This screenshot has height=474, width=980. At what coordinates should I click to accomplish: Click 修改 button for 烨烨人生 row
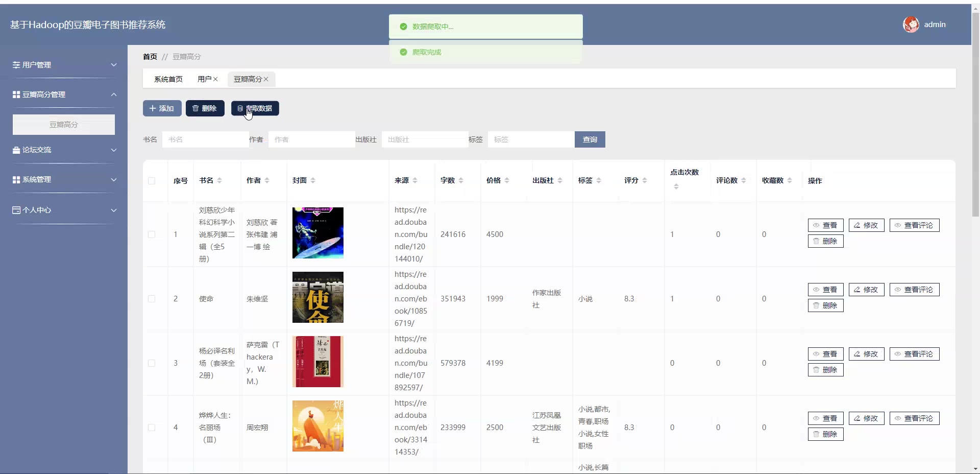tap(867, 418)
